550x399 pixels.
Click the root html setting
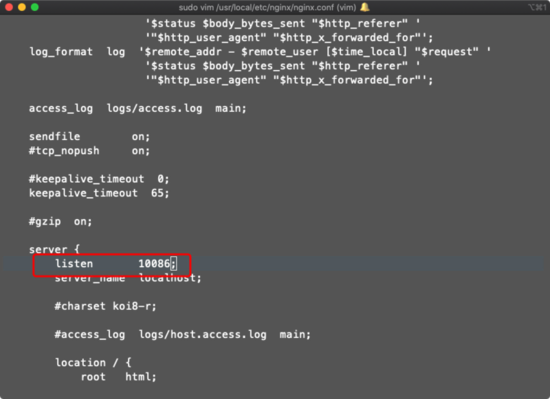119,377
